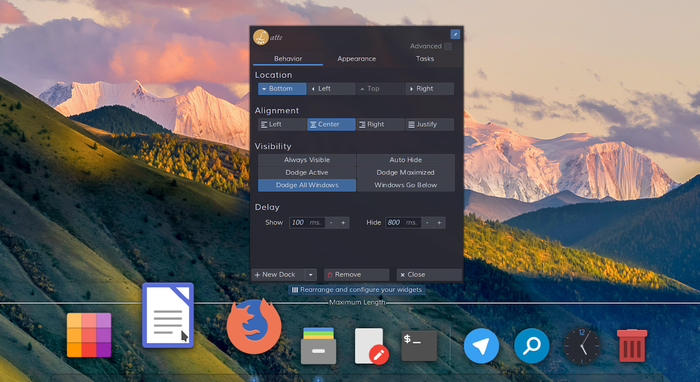
Task: Switch to the Tasks tab
Action: (425, 58)
